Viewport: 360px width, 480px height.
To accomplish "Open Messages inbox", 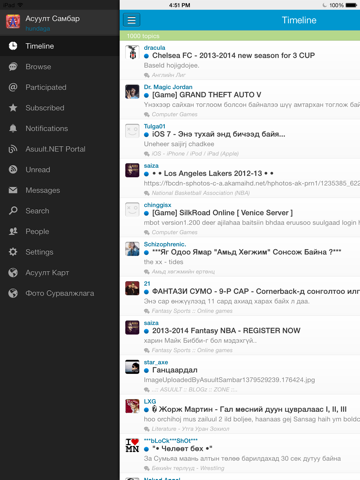I will coord(60,190).
